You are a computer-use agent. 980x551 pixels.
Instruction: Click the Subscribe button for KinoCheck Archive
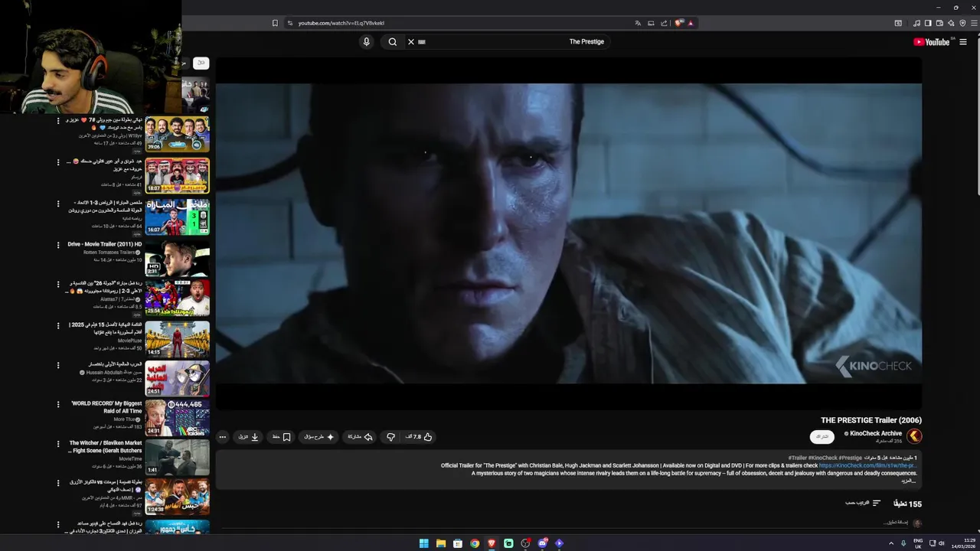tap(822, 437)
